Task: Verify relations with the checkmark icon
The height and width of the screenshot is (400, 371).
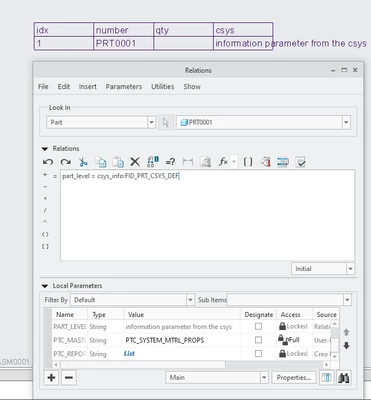Action: click(x=301, y=162)
